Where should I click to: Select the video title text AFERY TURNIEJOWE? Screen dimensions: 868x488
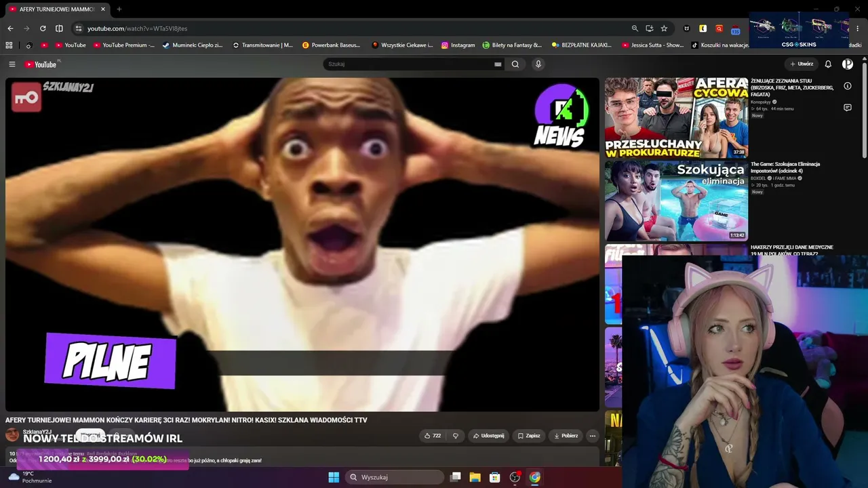[x=186, y=420]
